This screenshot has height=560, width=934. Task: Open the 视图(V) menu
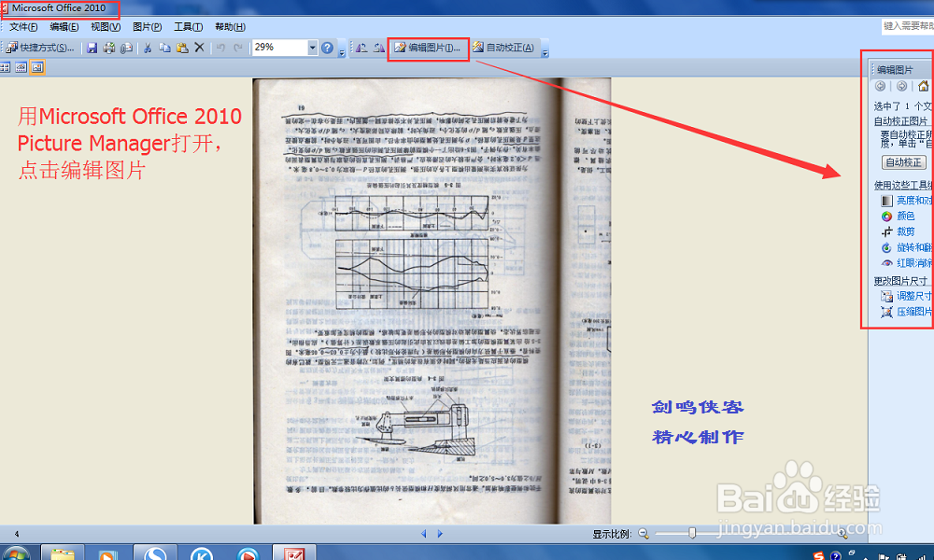106,27
